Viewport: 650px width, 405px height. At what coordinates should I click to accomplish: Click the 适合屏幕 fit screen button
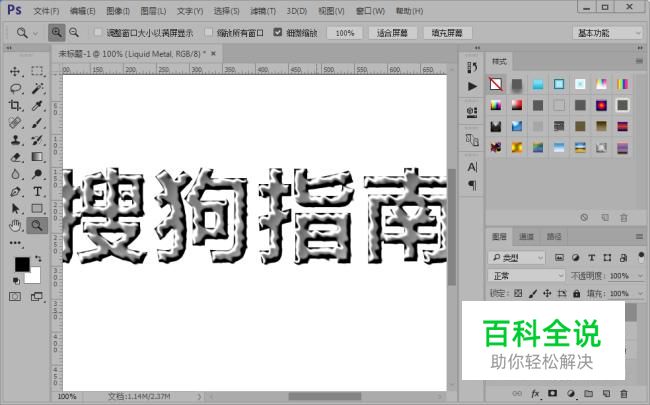point(392,33)
